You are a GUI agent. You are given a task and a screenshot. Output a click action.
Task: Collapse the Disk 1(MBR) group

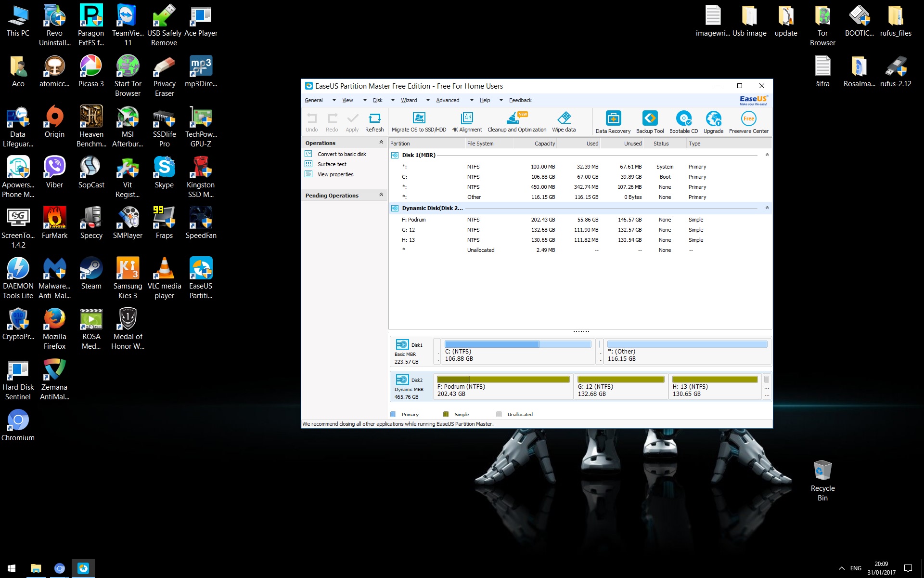pos(767,155)
